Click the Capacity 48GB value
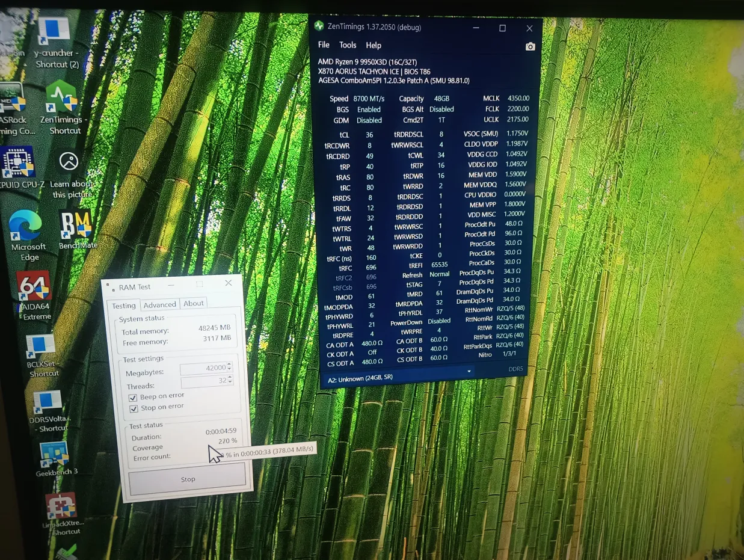 [441, 99]
